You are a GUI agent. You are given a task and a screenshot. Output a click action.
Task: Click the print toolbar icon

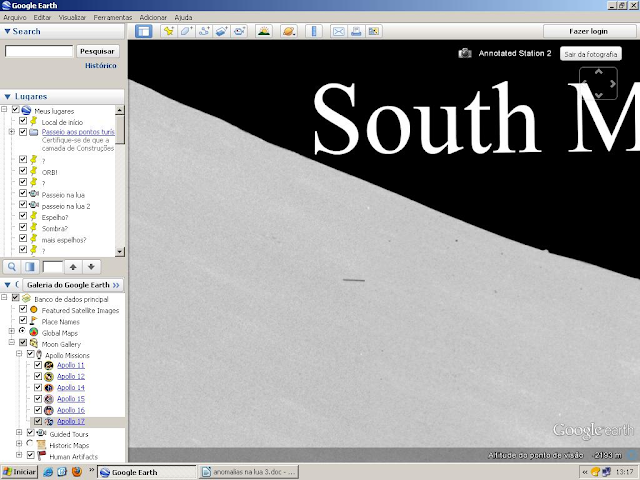click(356, 31)
